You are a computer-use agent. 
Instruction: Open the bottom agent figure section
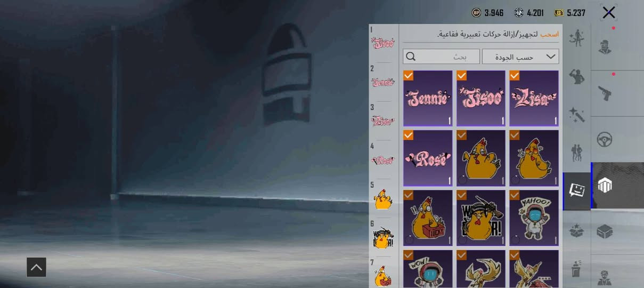605,277
